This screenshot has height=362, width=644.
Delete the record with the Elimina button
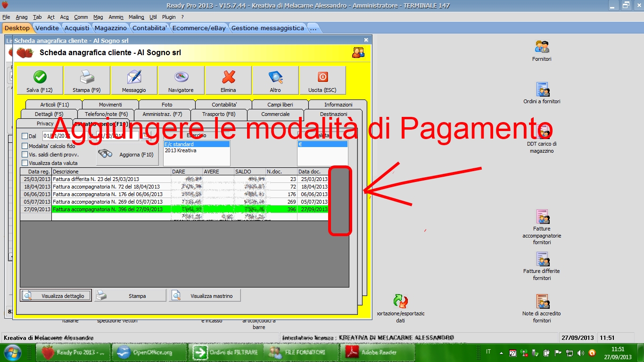tap(228, 80)
